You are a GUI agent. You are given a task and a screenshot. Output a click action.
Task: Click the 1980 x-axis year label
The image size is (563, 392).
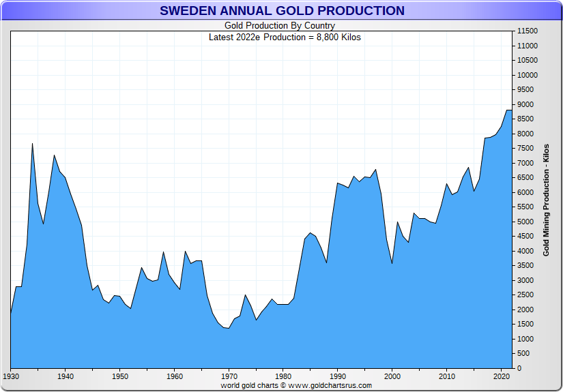[283, 376]
